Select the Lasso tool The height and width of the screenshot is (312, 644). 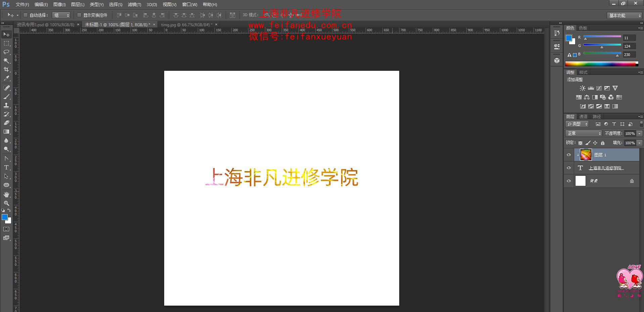[x=6, y=52]
